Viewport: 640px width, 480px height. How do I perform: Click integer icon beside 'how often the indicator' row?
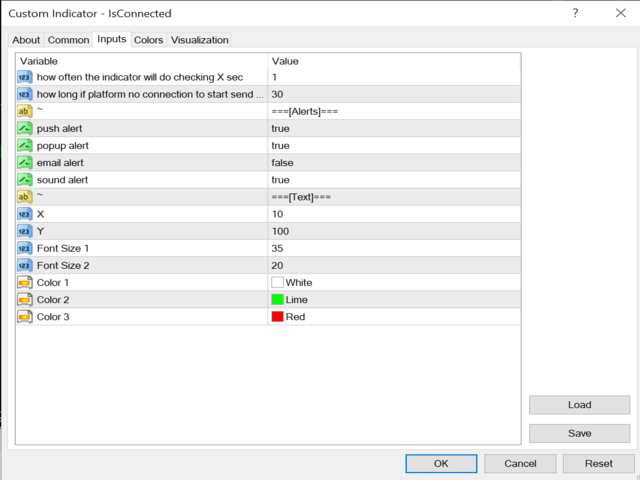24,77
